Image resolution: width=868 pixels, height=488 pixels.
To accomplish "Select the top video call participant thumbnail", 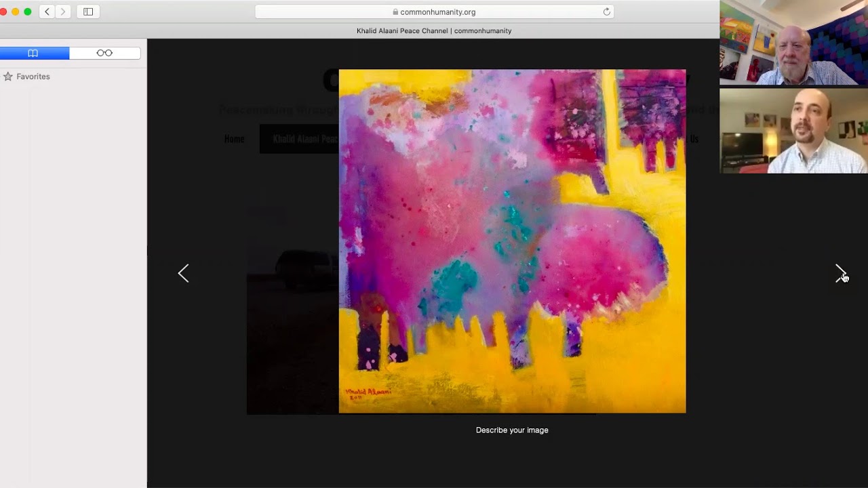I will click(x=793, y=43).
